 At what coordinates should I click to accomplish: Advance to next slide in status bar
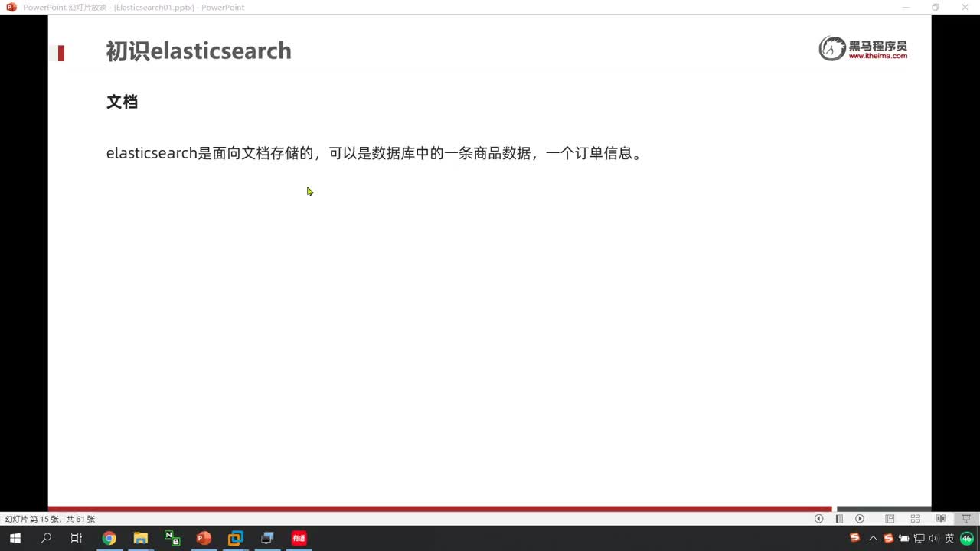pyautogui.click(x=860, y=519)
